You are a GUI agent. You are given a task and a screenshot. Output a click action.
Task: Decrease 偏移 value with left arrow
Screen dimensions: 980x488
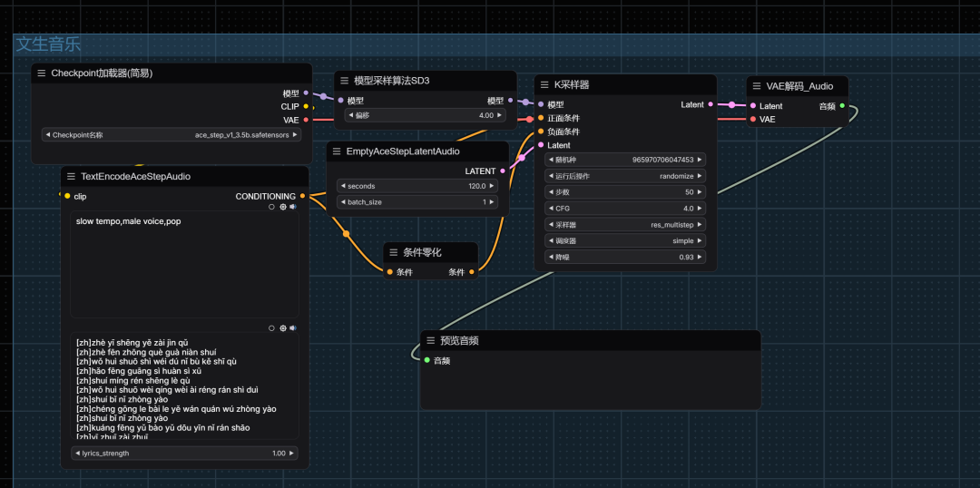click(x=350, y=115)
